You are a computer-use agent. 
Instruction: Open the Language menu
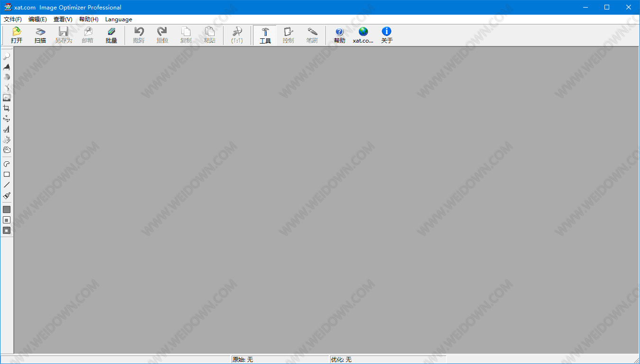coord(118,19)
